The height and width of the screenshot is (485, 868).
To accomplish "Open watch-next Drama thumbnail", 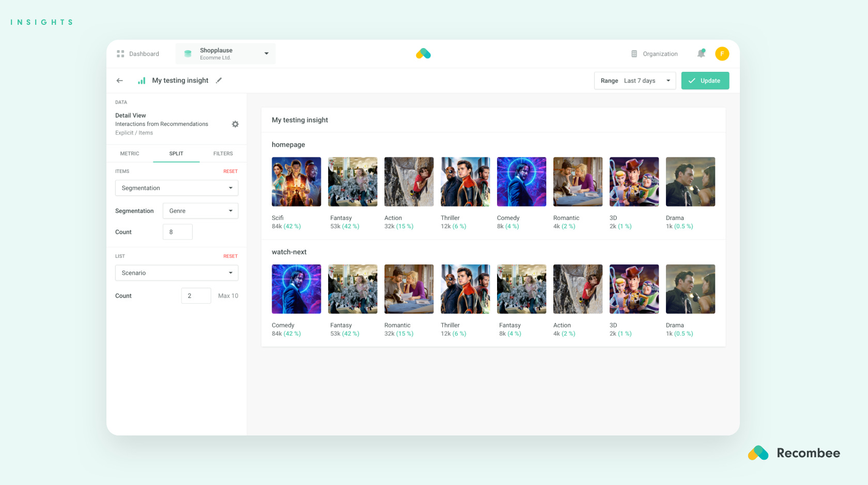I will click(x=691, y=289).
